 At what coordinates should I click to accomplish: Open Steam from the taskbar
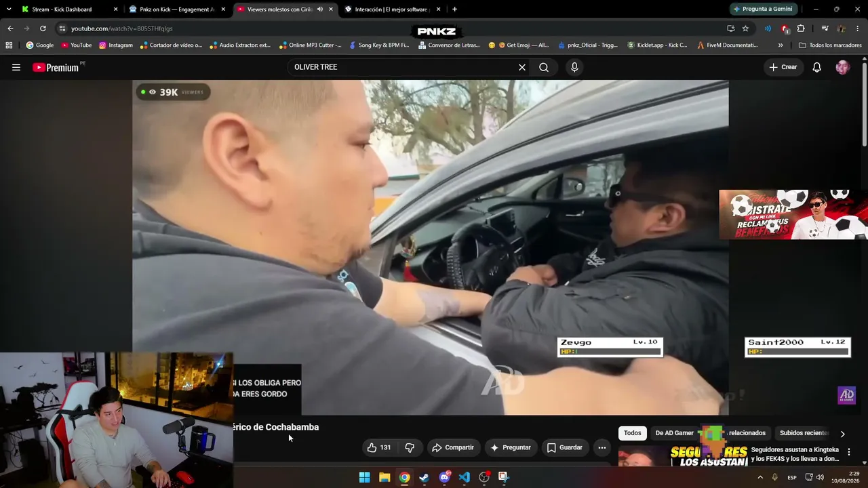[425, 477]
